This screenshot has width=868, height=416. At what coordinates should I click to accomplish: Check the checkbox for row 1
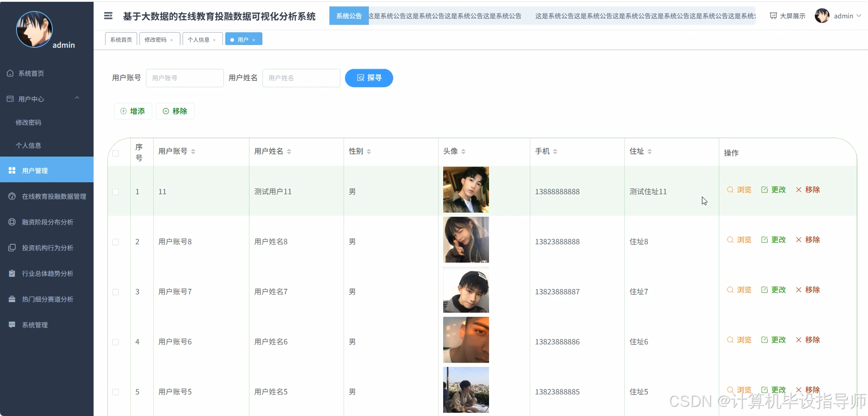(116, 192)
